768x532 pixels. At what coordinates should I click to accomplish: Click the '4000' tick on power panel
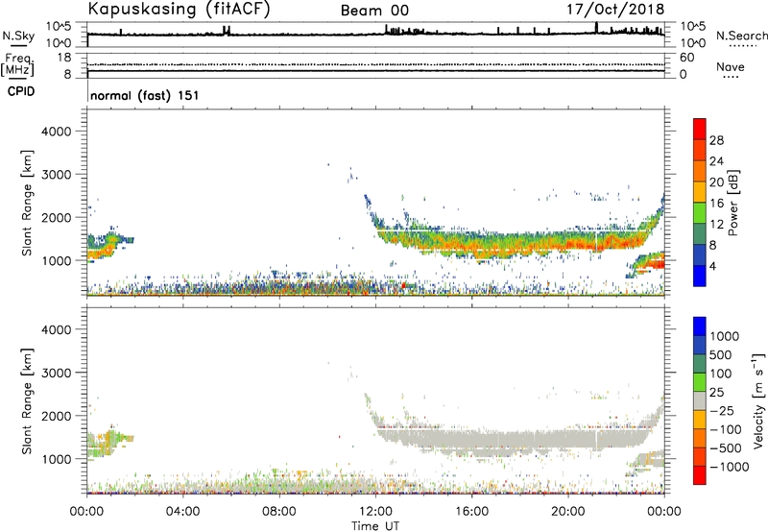tap(56, 132)
